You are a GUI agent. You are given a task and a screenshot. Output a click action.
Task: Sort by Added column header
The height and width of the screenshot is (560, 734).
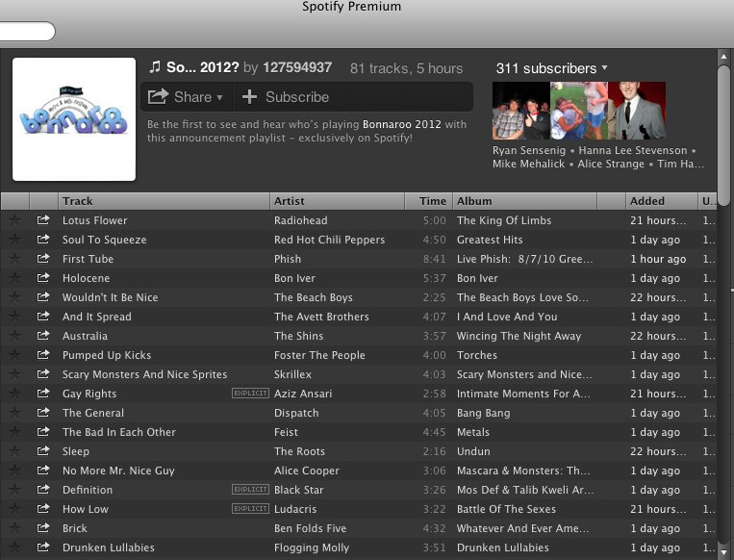pos(662,201)
